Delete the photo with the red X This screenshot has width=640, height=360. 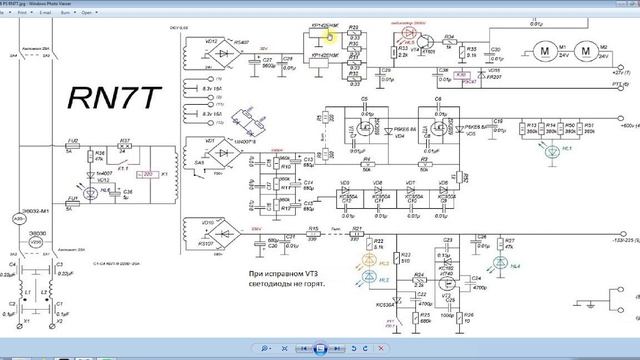coord(381,349)
